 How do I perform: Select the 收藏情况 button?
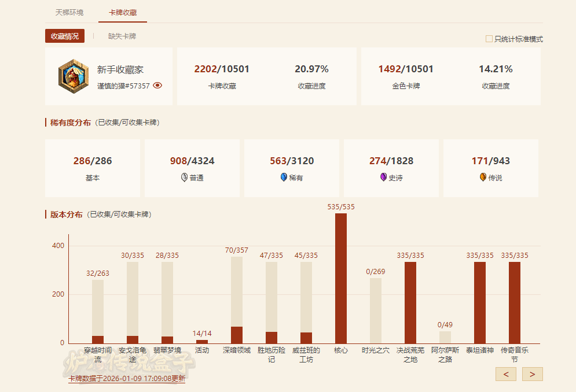coord(65,36)
